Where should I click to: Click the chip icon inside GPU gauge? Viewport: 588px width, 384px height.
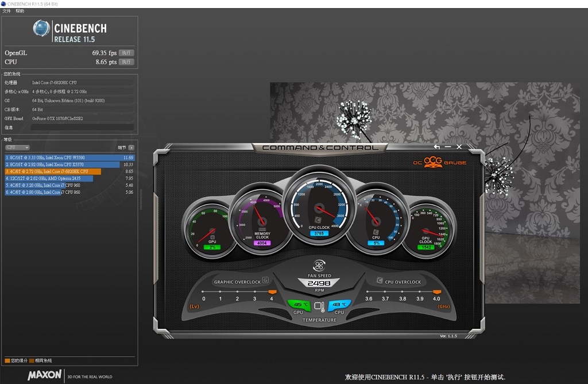(212, 237)
